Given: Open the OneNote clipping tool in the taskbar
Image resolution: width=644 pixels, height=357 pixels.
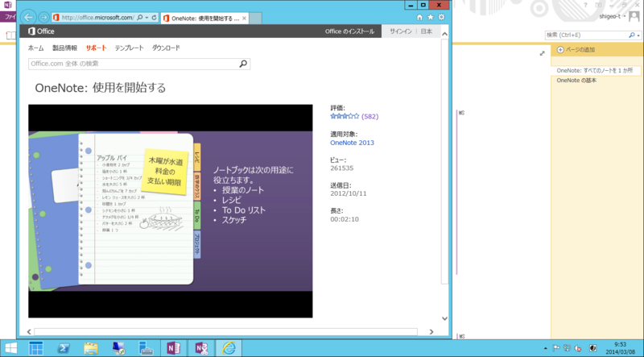Looking at the screenshot, I should pos(201,348).
